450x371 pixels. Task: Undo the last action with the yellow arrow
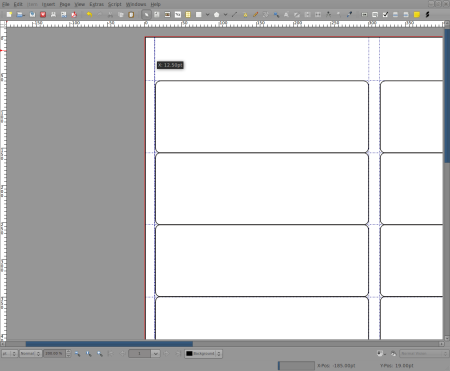[89, 15]
